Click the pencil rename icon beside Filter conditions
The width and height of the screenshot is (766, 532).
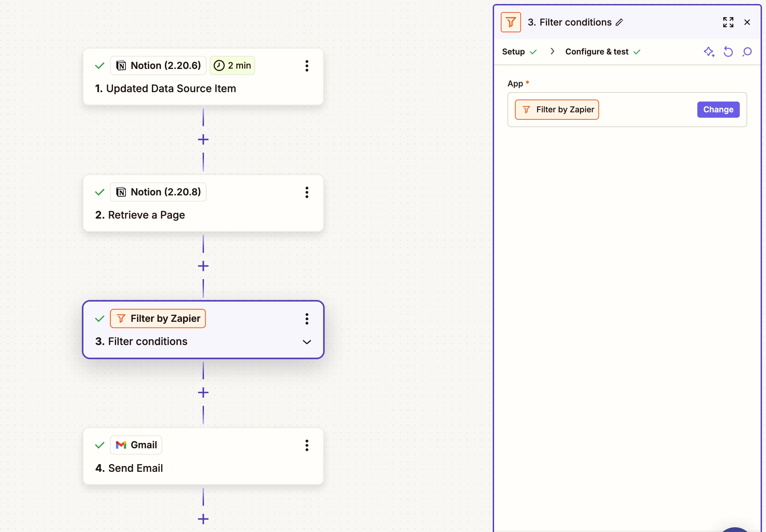(620, 22)
